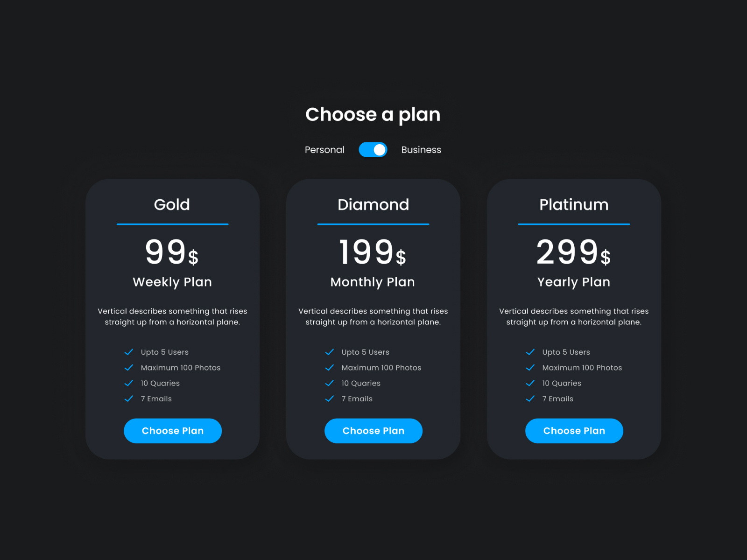Click Platinum's 10 Quaries checkmark
This screenshot has width=747, height=560.
click(530, 383)
